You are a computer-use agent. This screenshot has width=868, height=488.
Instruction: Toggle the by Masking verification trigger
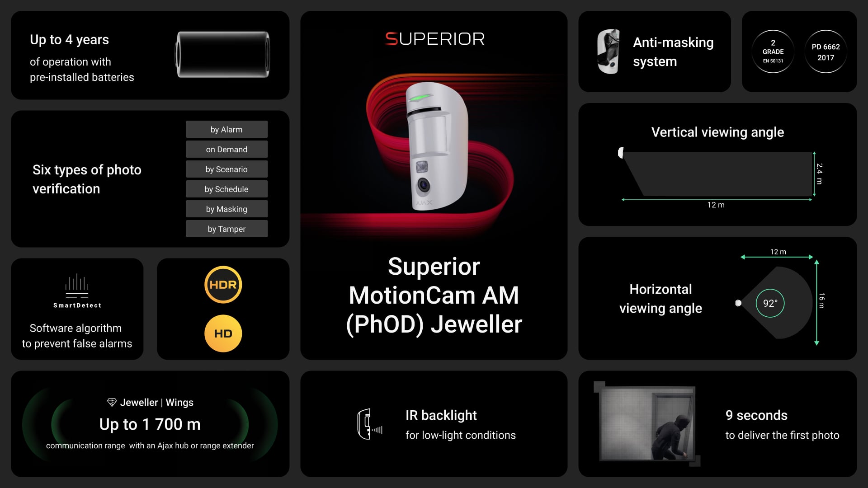(x=228, y=209)
